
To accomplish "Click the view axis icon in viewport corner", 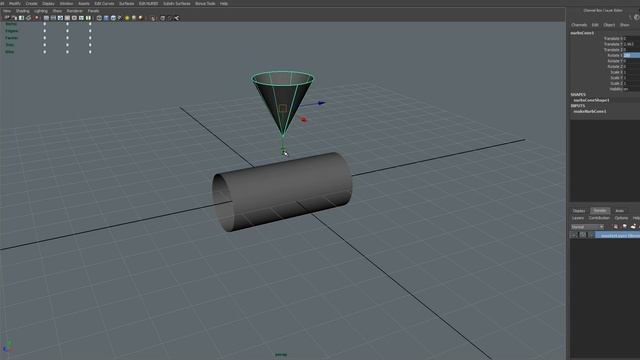I will point(8,347).
